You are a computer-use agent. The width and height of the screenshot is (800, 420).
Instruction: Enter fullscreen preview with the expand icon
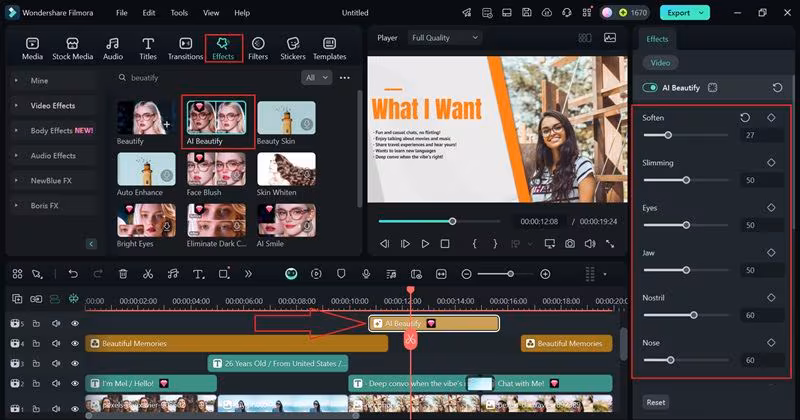point(610,244)
